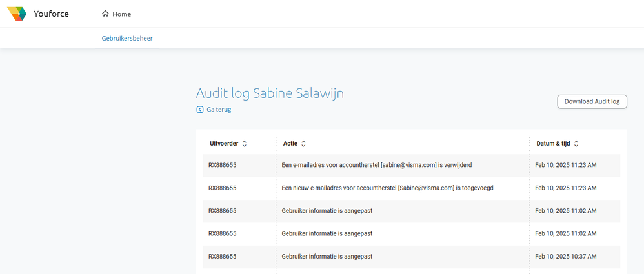
Task: Click the Download Audit log button
Action: pos(592,101)
